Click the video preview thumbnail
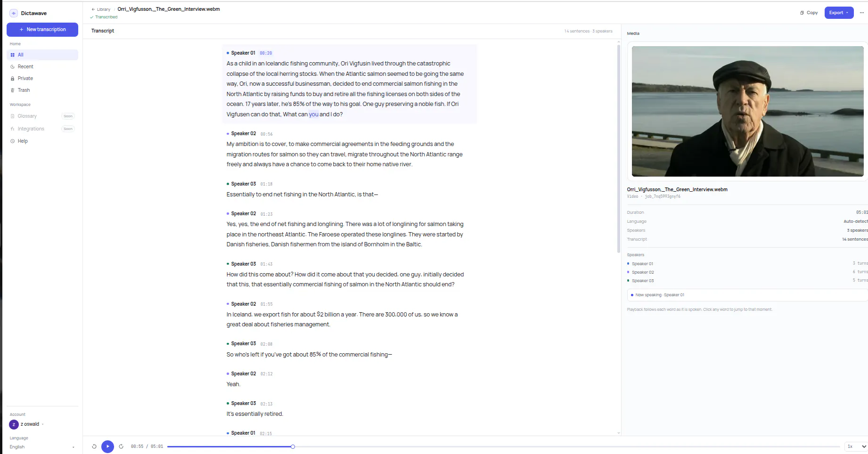This screenshot has height=454, width=868. pos(747,111)
